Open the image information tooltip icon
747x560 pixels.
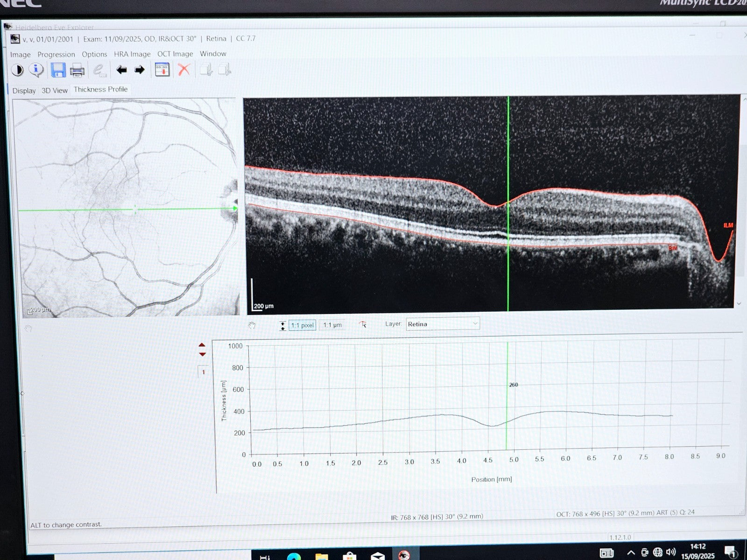[x=37, y=69]
